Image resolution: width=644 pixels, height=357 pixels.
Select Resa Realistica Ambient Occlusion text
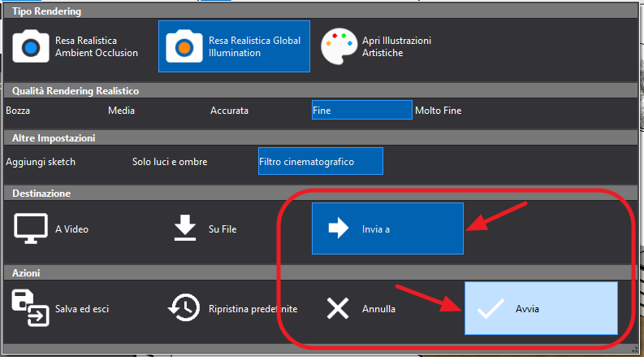(97, 46)
